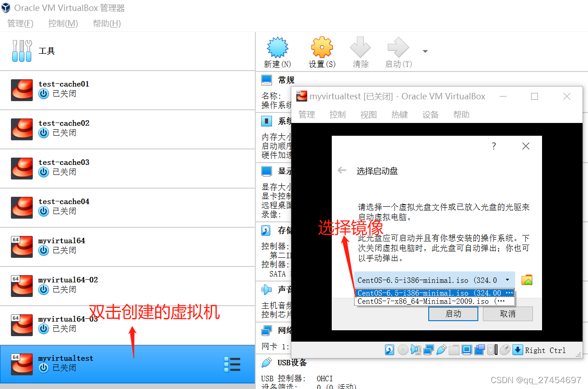This screenshot has width=588, height=389.
Task: Open 热键 menu in myvirtualtest window
Action: point(400,114)
